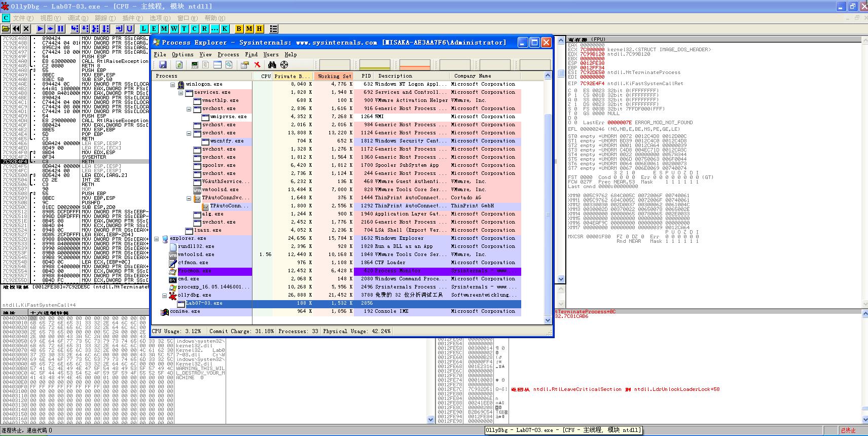The width and height of the screenshot is (868, 436).
Task: Collapse the explorer.exe tree node
Action: click(156, 239)
